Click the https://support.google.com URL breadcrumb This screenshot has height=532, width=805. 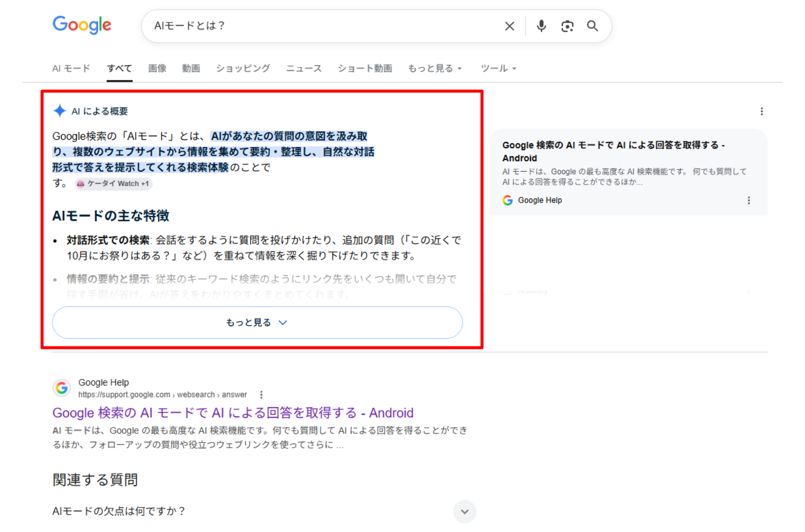click(x=162, y=395)
